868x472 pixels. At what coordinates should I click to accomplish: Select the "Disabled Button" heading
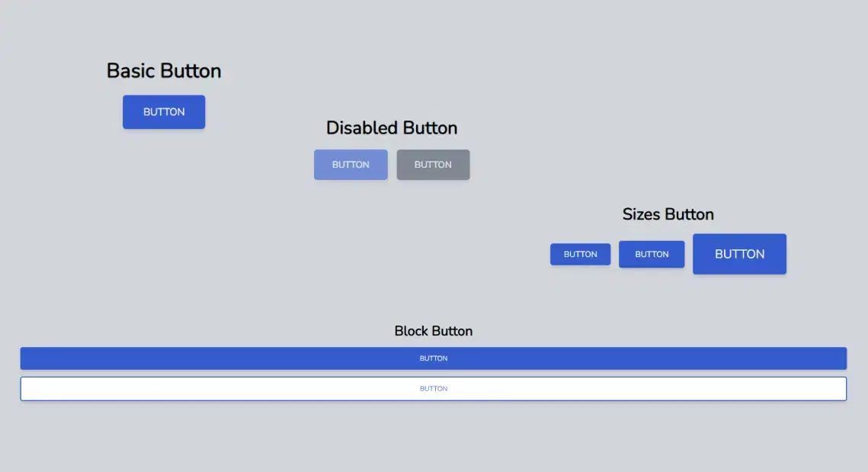[392, 128]
